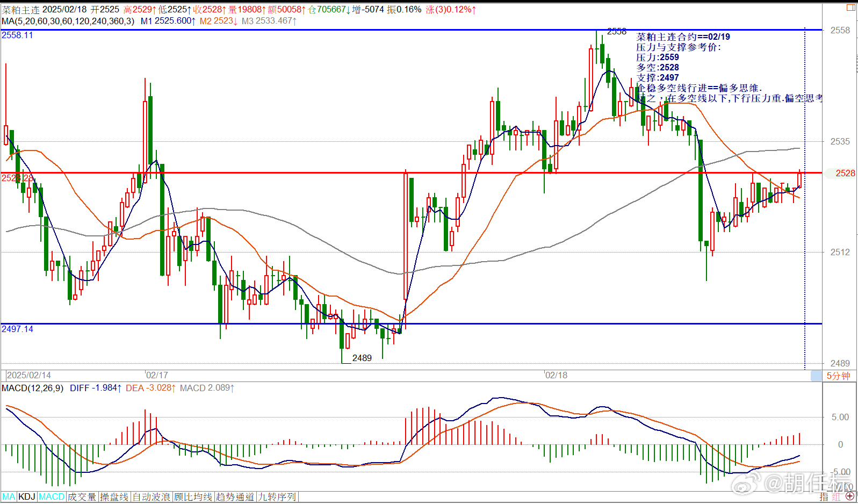The image size is (858, 504).
Task: Click the red 2528 price tag on axis
Action: point(845,173)
